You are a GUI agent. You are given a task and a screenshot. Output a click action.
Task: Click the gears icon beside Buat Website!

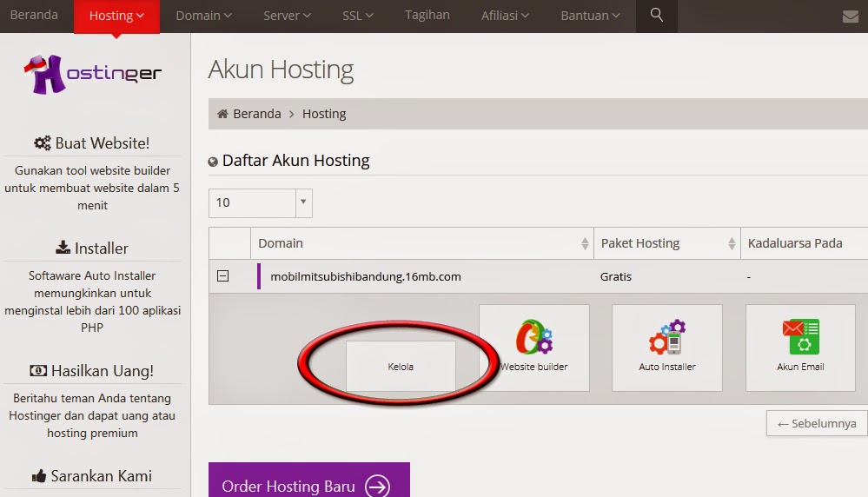pos(43,143)
